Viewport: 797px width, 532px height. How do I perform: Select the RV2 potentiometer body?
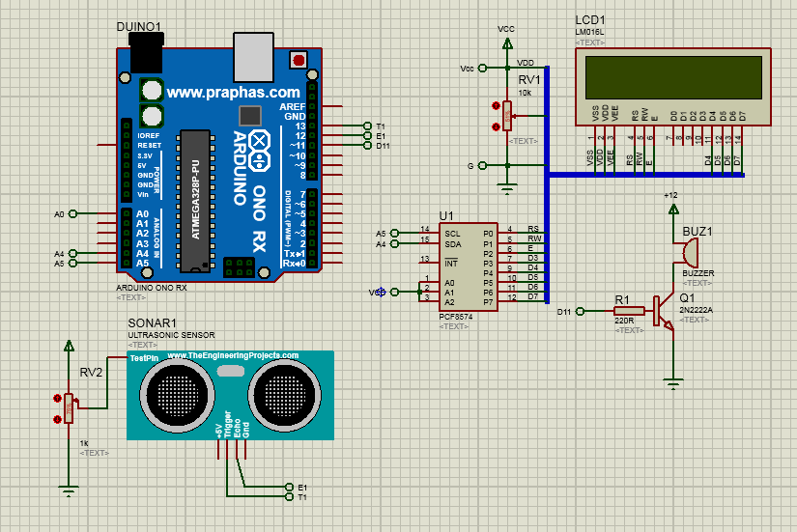[69, 408]
